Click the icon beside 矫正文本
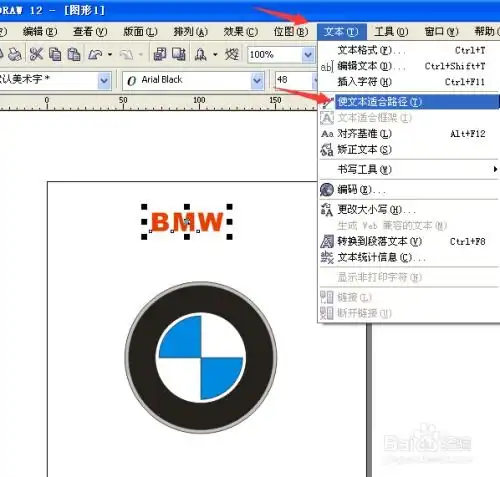 coord(327,150)
